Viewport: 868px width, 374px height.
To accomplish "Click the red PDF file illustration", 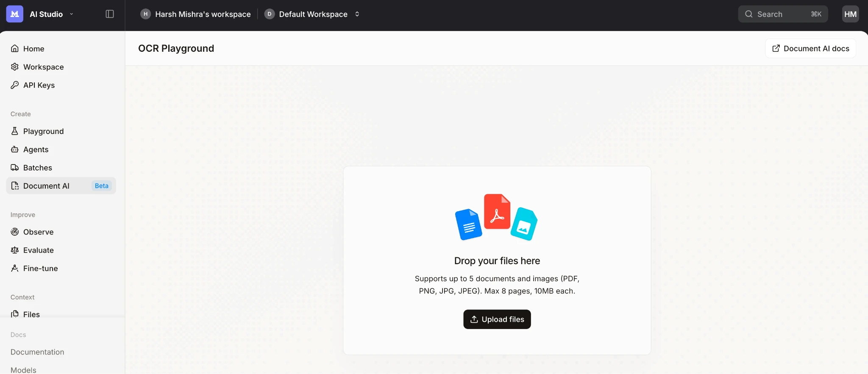I will [497, 212].
